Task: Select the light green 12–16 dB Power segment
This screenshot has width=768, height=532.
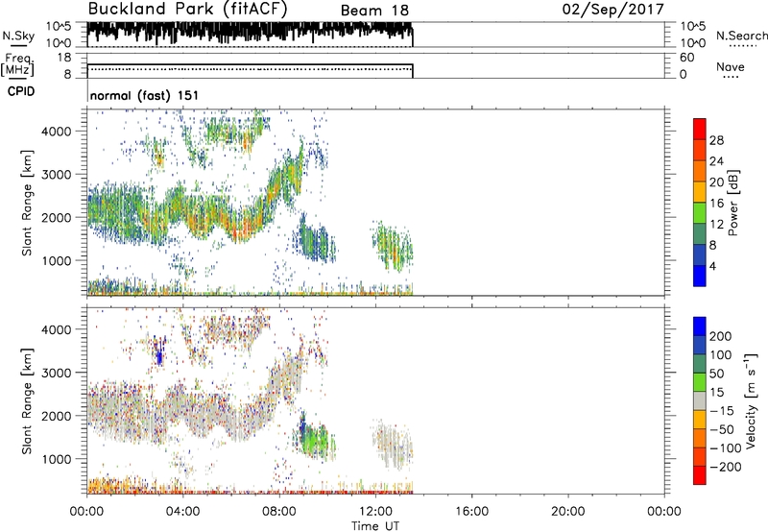Action: 700,212
